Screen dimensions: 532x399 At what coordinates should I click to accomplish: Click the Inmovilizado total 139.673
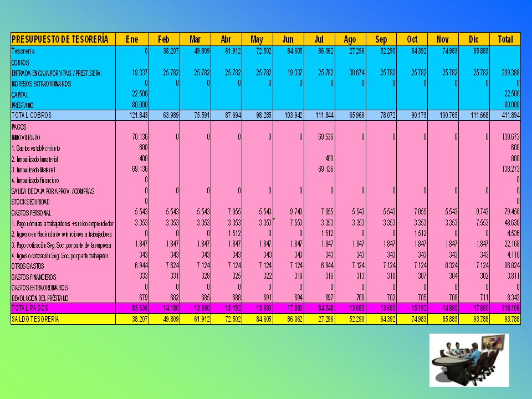coord(510,137)
